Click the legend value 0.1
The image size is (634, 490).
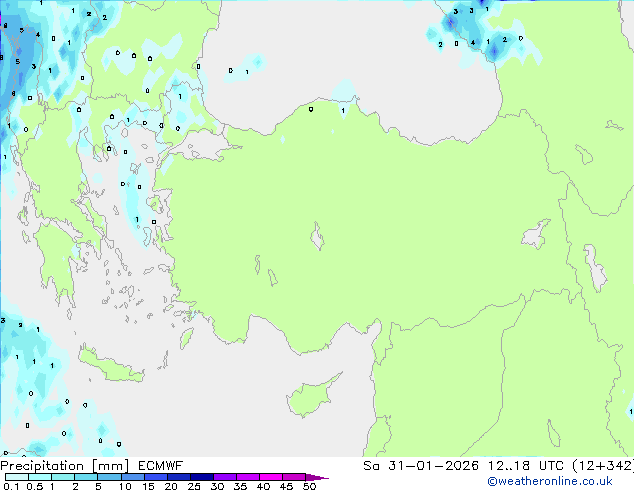[11, 486]
